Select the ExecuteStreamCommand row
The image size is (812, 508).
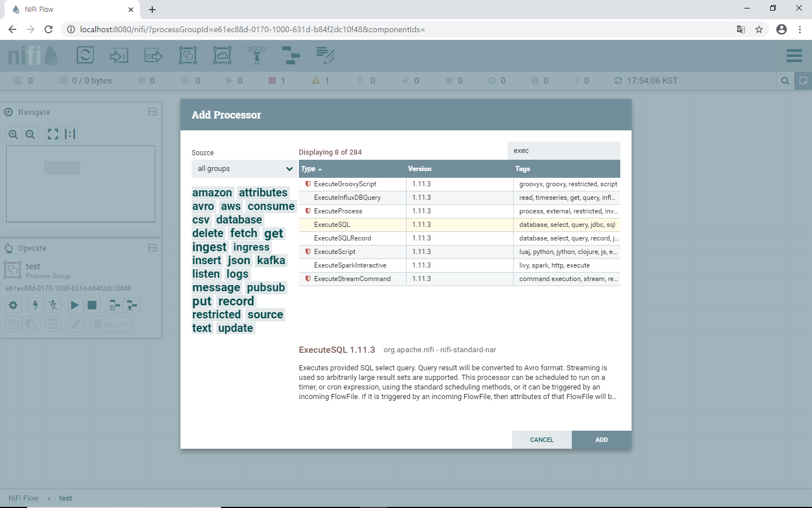460,279
